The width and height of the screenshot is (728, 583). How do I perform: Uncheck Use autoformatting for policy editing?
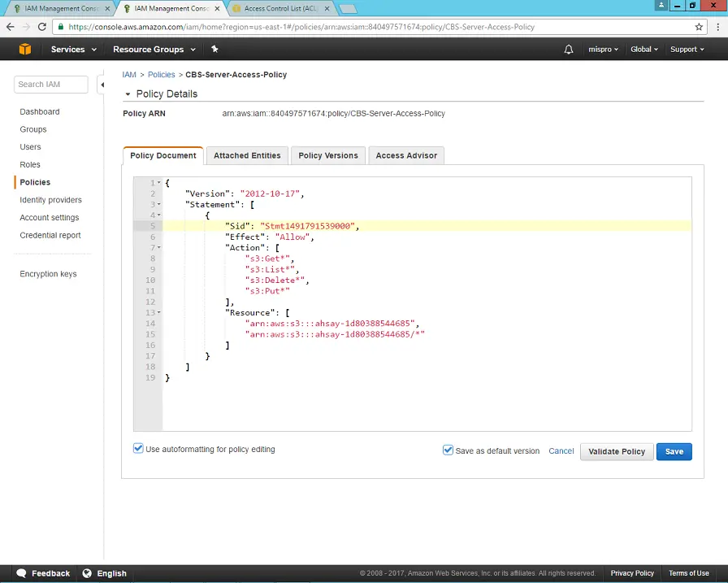[138, 447]
